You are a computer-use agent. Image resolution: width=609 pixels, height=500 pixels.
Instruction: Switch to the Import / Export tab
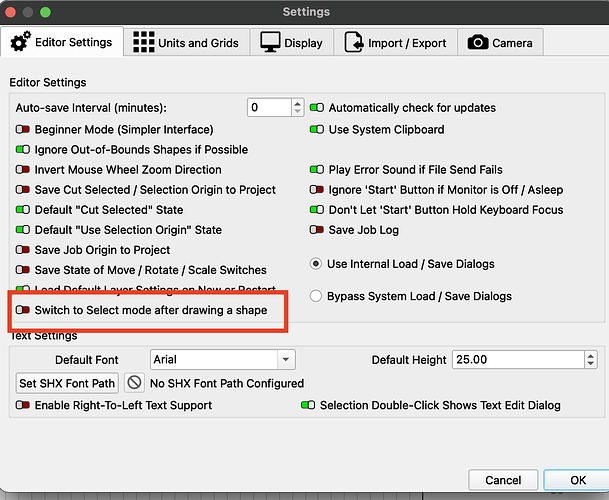[395, 43]
